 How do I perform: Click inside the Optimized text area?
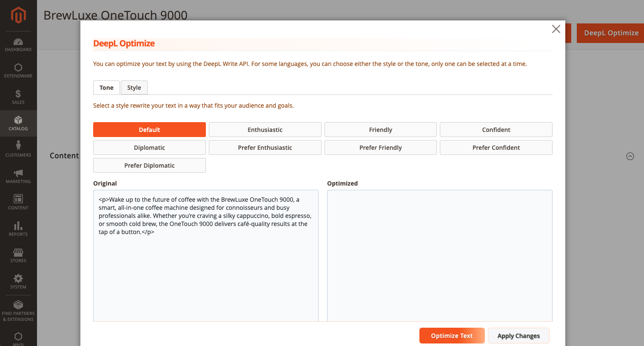point(440,256)
